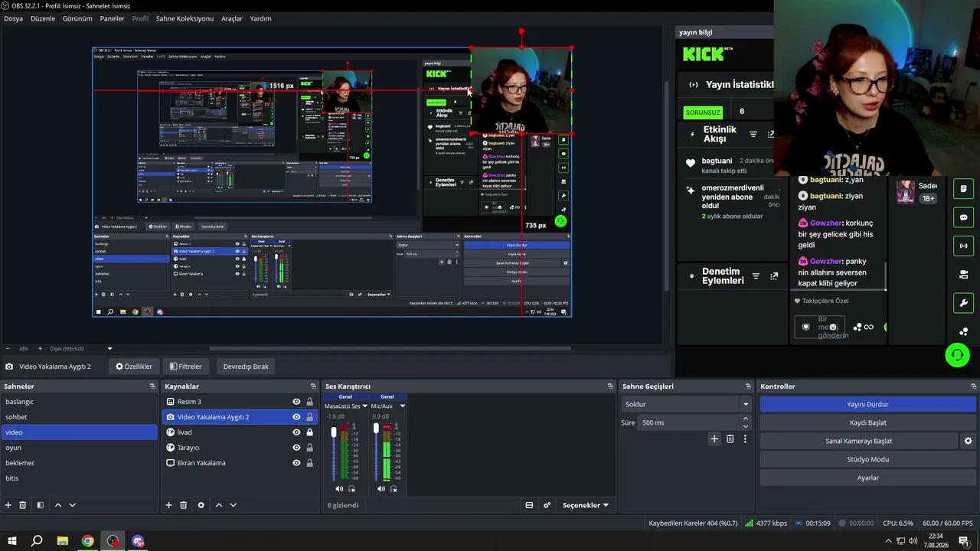The height and width of the screenshot is (551, 980).
Task: Open Google Chrome from the taskbar
Action: (88, 541)
